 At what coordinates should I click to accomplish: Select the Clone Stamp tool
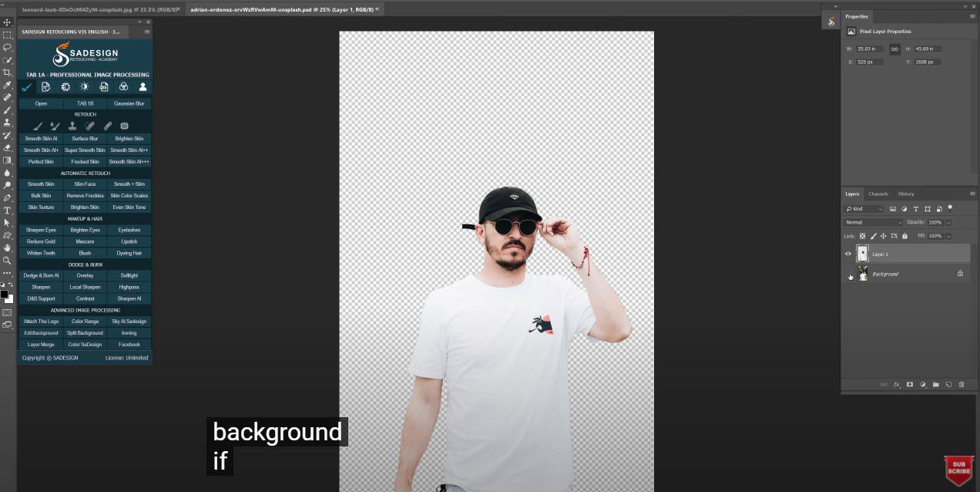[7, 123]
